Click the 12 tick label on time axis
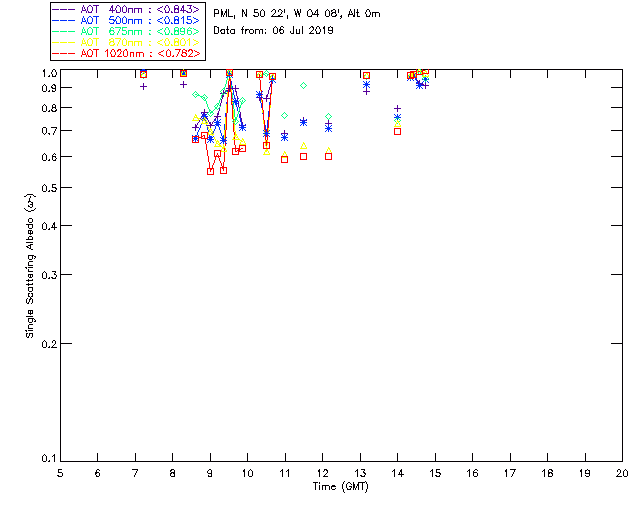The image size is (640, 512). point(322,472)
